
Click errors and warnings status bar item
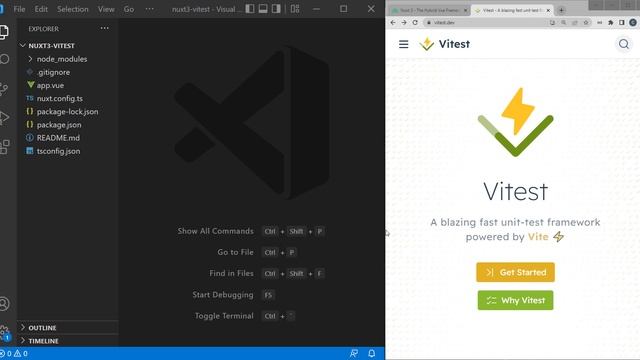[x=14, y=353]
